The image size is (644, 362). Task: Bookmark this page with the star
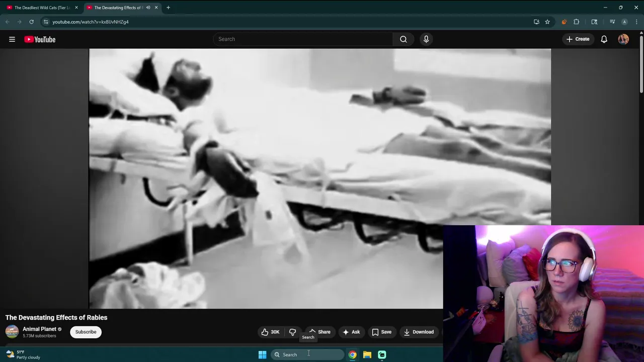click(547, 22)
